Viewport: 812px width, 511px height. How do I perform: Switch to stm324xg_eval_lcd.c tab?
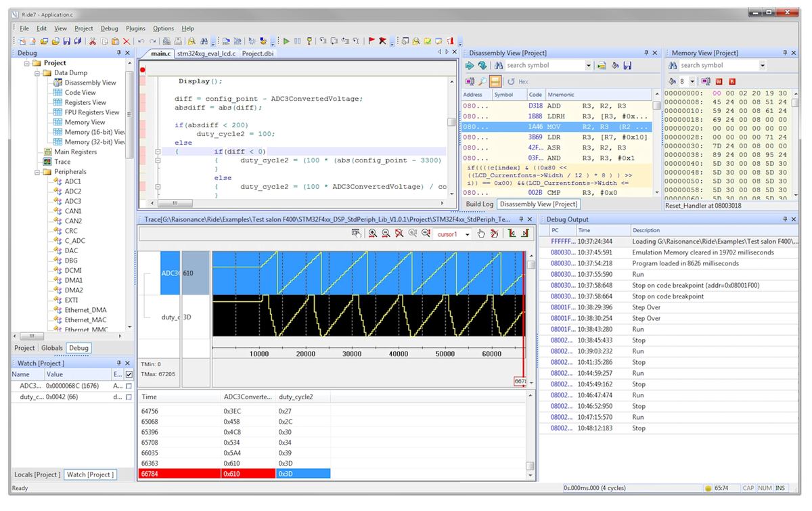(x=206, y=53)
